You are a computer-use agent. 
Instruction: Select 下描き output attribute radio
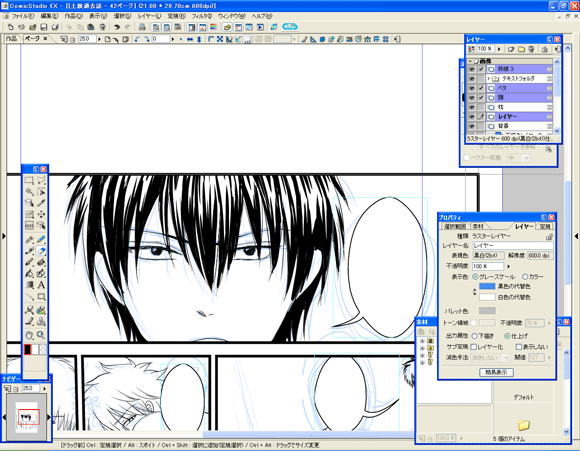click(x=474, y=336)
